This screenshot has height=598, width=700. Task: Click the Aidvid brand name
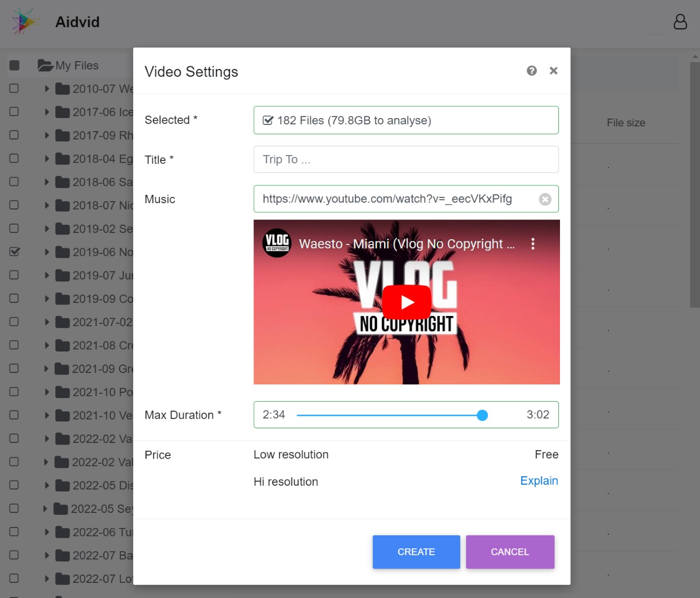point(77,22)
